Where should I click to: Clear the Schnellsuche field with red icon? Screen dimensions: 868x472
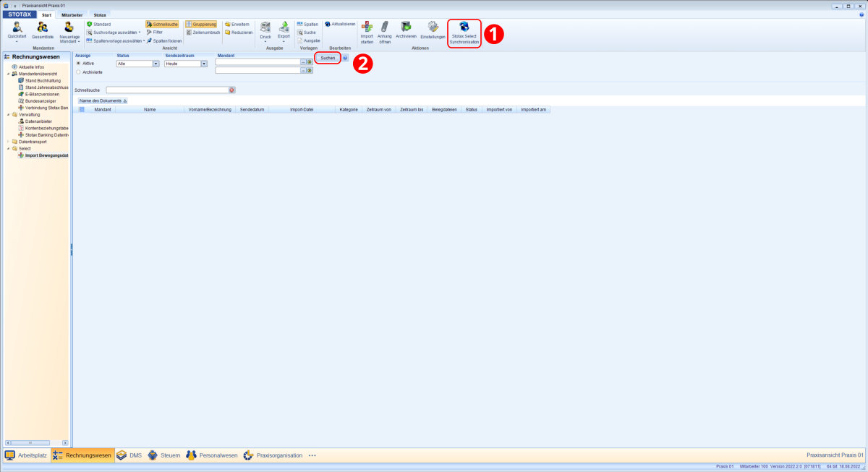tap(232, 90)
